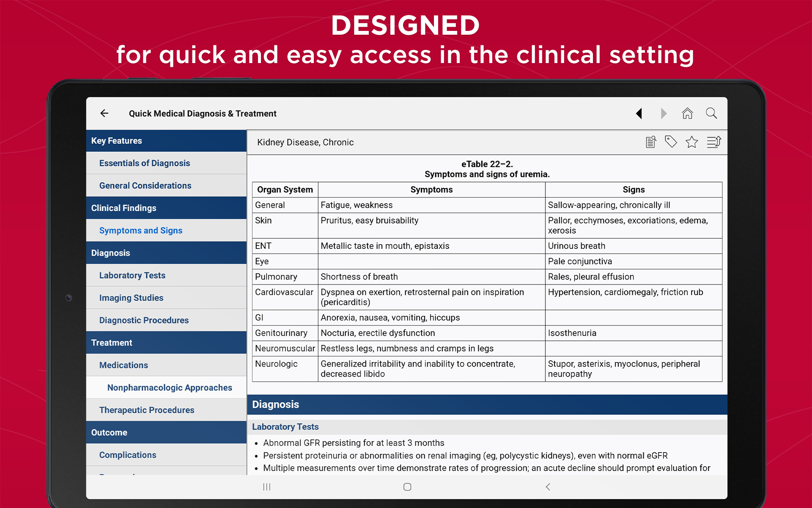Enable the grayed forward navigation arrow
This screenshot has height=508, width=812.
(664, 113)
